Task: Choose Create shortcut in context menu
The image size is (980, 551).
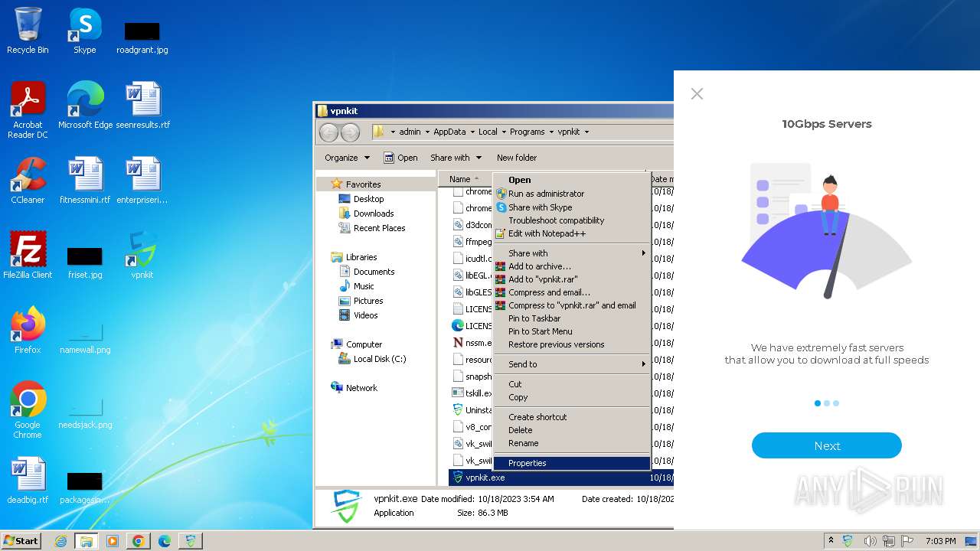Action: tap(572, 417)
